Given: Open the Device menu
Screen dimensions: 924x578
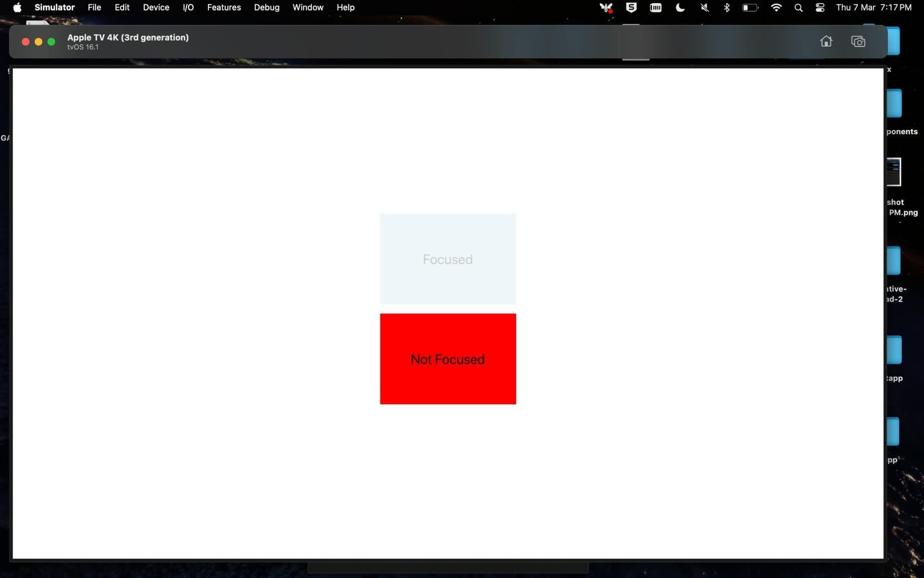Looking at the screenshot, I should 156,8.
